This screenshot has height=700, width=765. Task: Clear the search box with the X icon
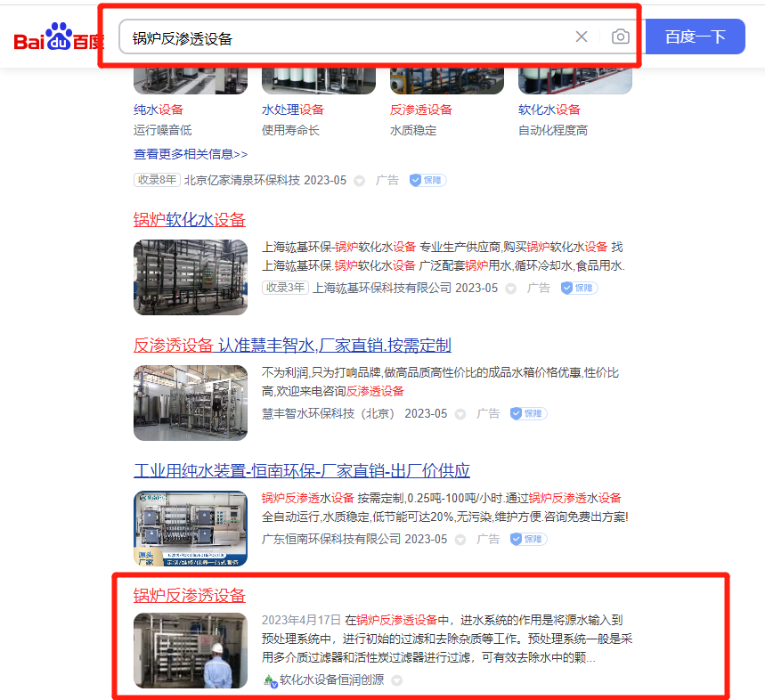582,37
